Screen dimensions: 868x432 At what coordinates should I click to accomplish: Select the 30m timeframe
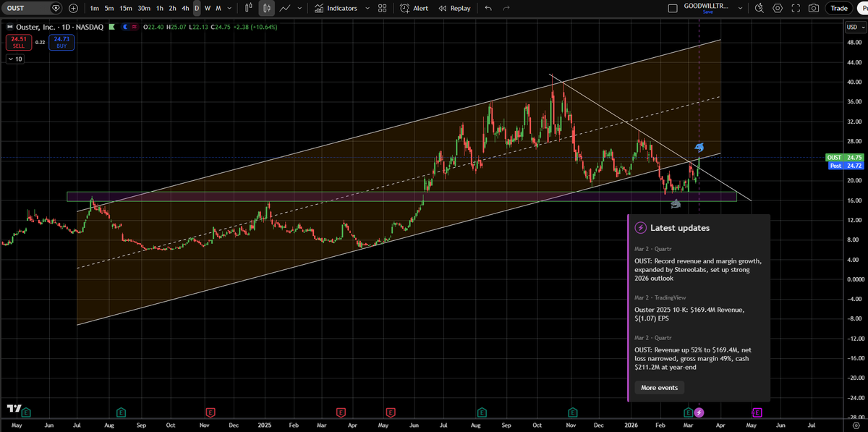(144, 8)
